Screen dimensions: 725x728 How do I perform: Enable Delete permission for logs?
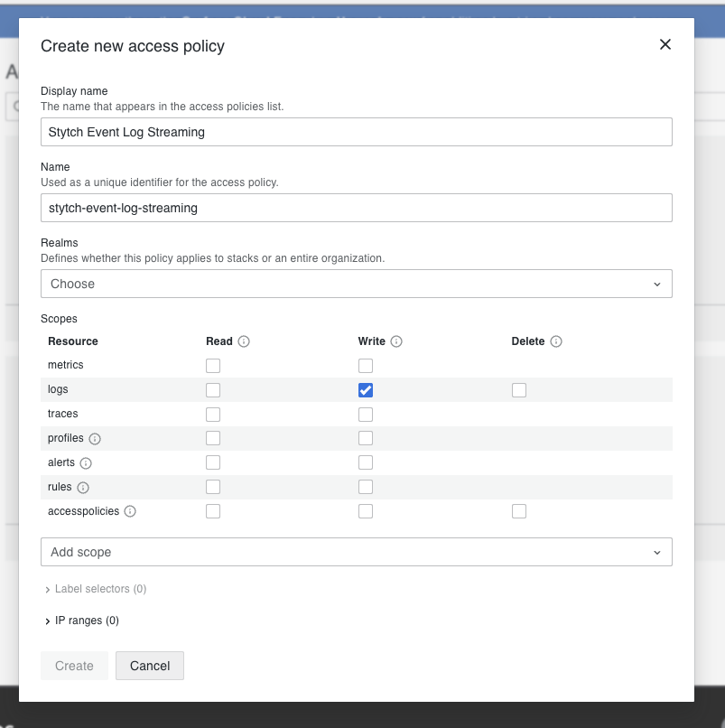(519, 389)
